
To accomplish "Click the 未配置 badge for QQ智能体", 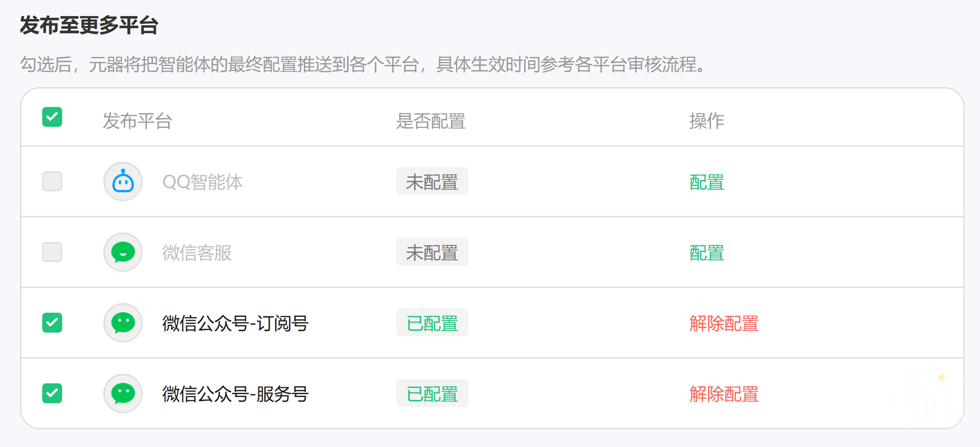I will [x=432, y=182].
